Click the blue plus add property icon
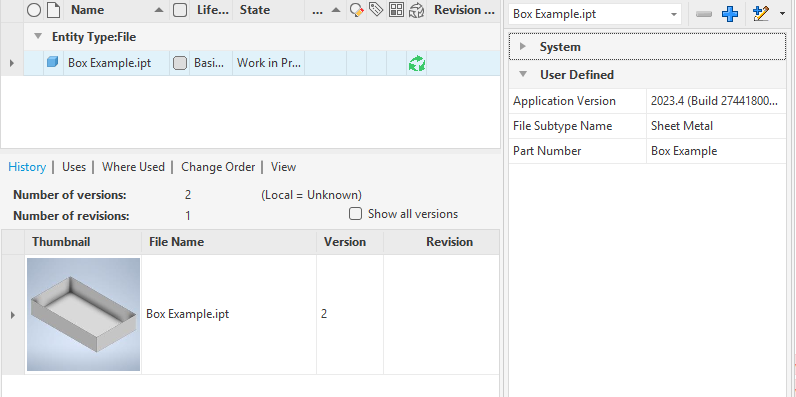796x397 pixels. coord(730,14)
